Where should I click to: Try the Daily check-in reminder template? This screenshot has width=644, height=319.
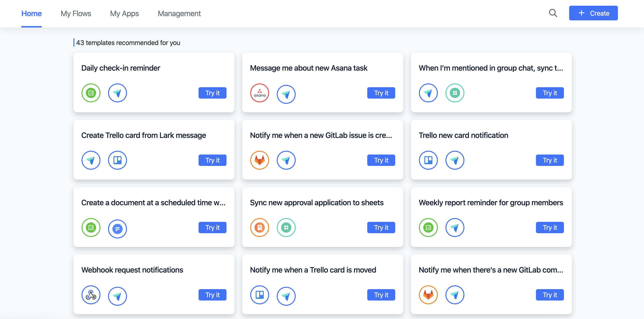coord(212,93)
